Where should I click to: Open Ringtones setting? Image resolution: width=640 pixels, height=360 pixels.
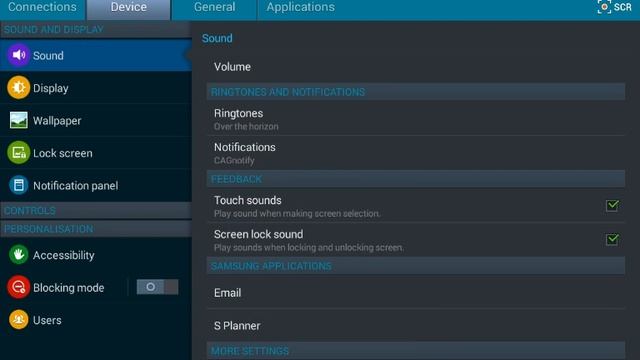(416, 118)
